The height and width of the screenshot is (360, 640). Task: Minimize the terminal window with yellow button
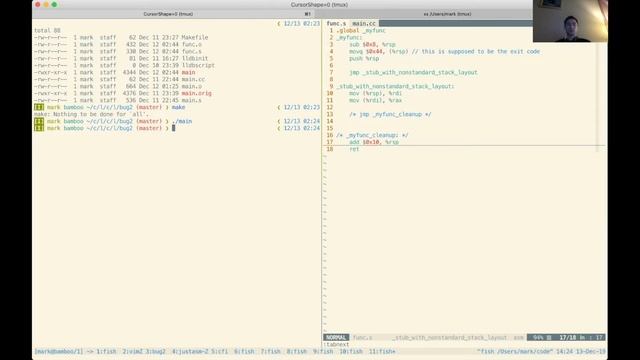[46, 4]
